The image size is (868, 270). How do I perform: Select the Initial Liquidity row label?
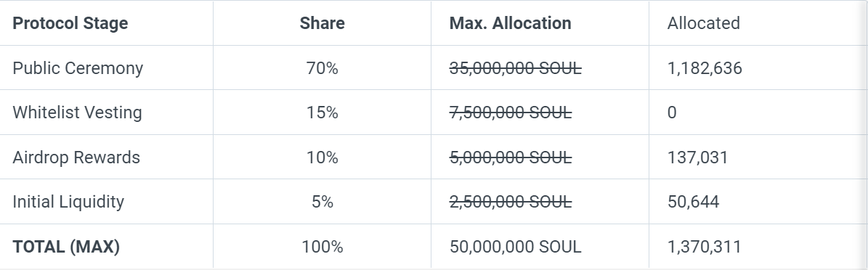coord(69,201)
